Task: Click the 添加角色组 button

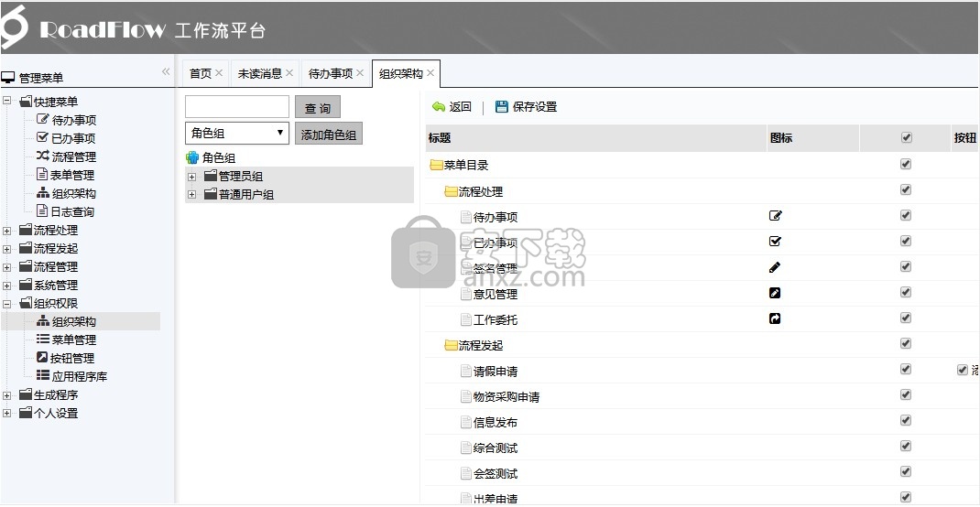Action: 329,134
